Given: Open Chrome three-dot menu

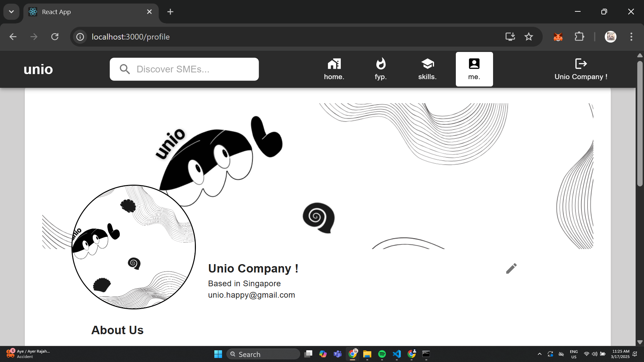Looking at the screenshot, I should click(631, 37).
